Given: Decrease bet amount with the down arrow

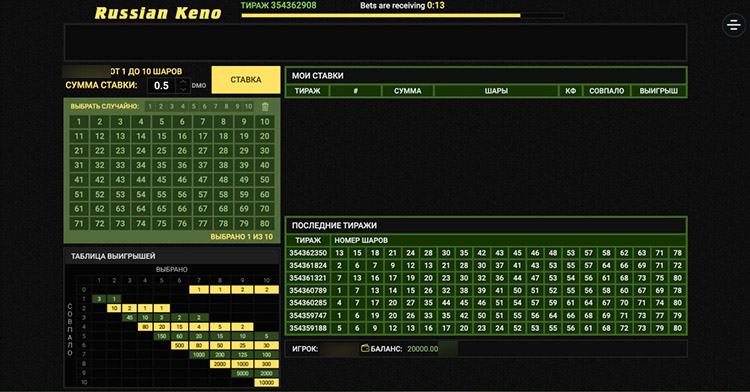Looking at the screenshot, I should click(183, 89).
